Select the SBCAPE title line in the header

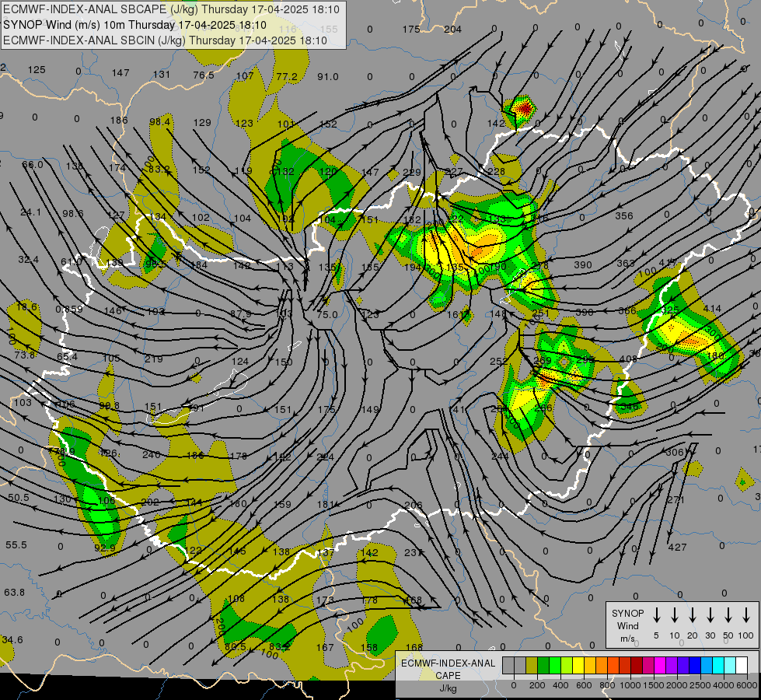[x=171, y=9]
